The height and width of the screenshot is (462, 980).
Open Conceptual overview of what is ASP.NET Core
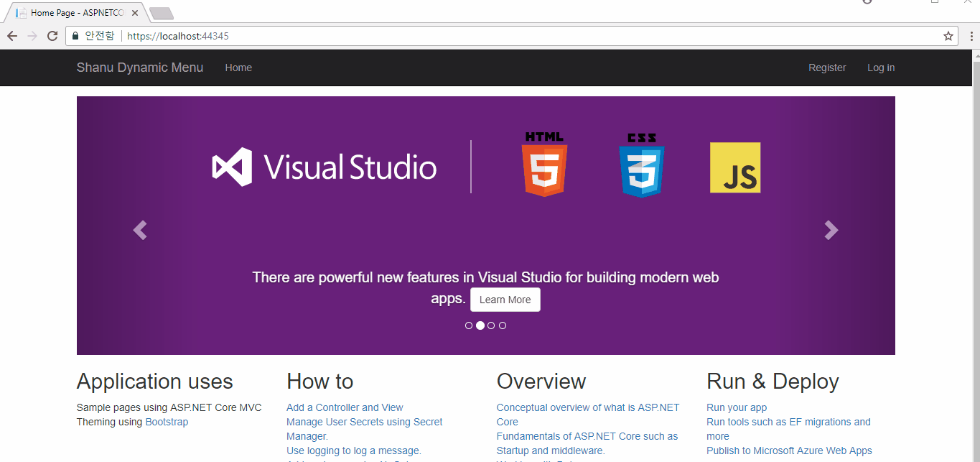point(588,415)
